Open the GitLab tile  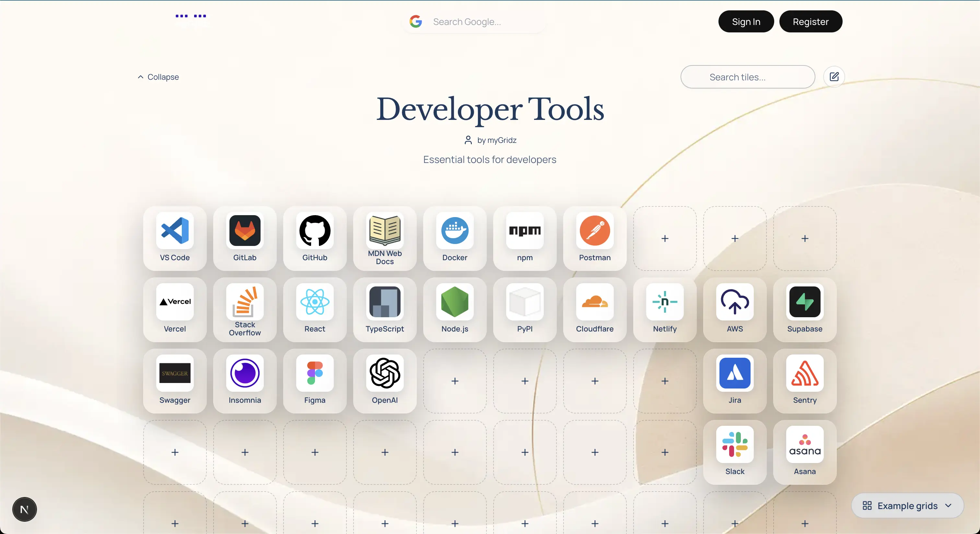[245, 238]
